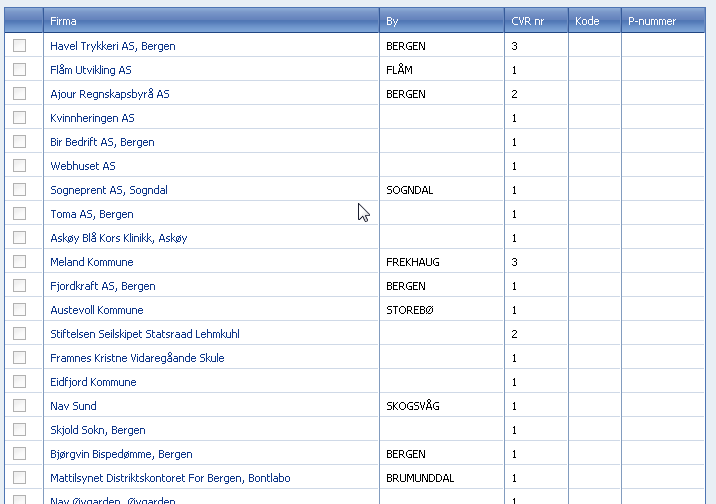Tick the Austevoll Kommune row checkbox
Screen dimensions: 716x504
(19, 310)
